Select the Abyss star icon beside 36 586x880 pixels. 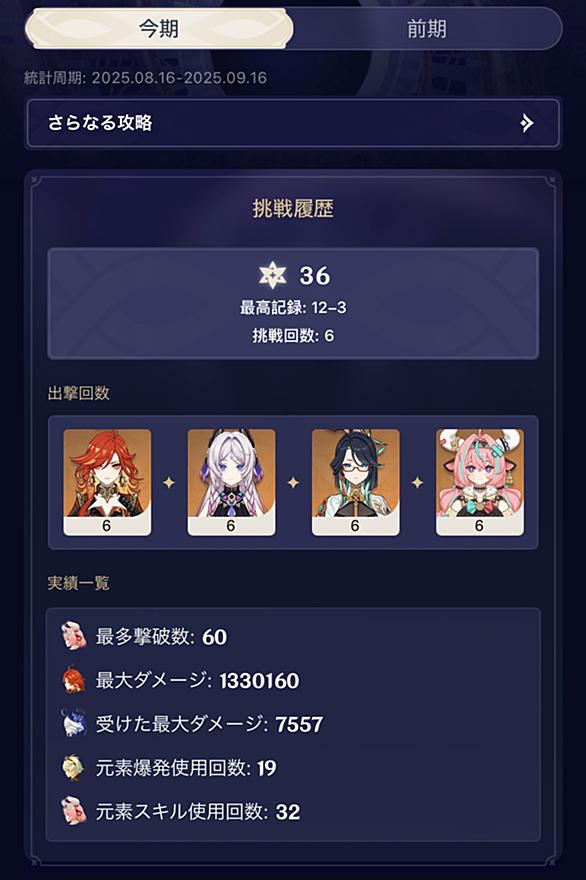272,275
